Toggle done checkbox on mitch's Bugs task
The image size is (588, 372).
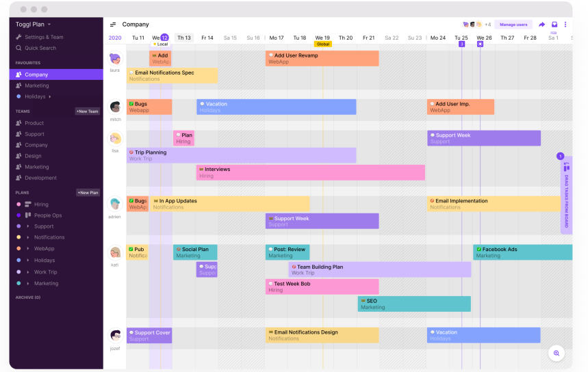pos(131,104)
